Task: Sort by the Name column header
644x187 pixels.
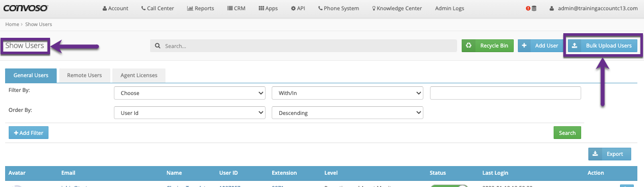Action: (174, 173)
